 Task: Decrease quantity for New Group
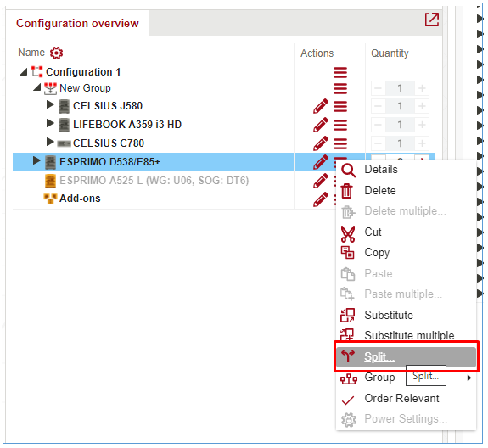tap(379, 88)
